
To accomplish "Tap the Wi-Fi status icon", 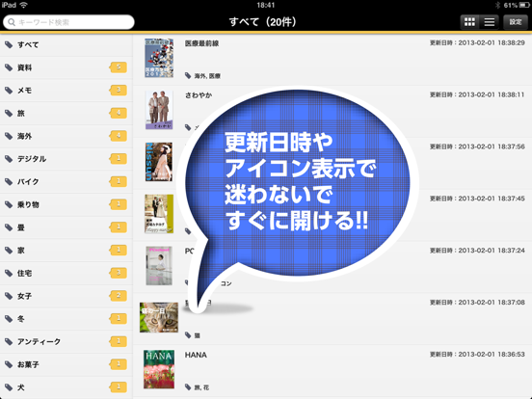I will tap(24, 5).
